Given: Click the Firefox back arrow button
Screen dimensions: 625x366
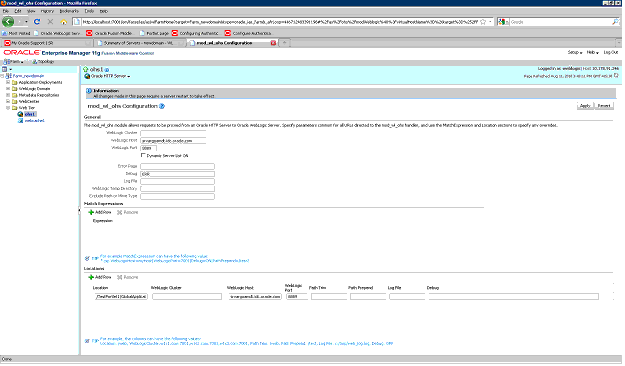Looking at the screenshot, I should pos(8,22).
